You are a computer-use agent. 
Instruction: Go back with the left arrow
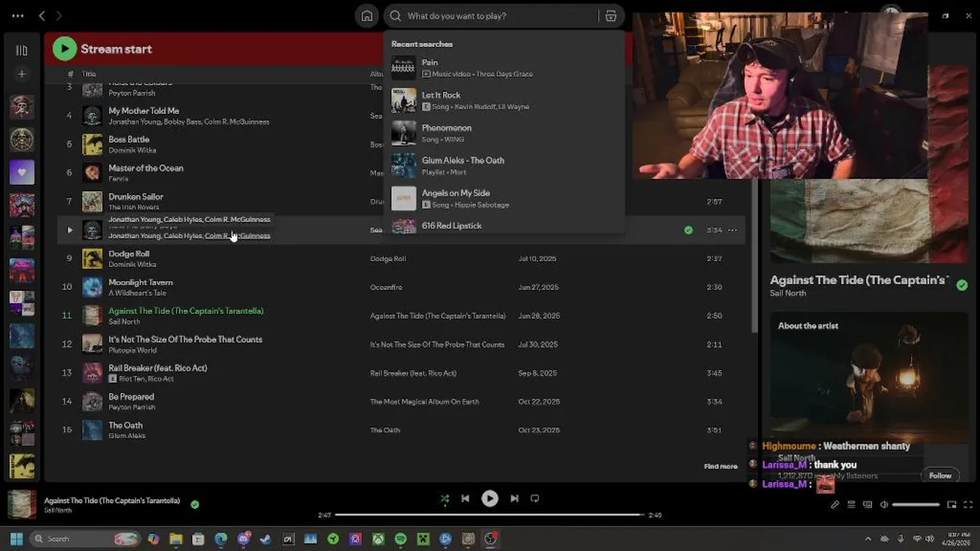coord(42,15)
